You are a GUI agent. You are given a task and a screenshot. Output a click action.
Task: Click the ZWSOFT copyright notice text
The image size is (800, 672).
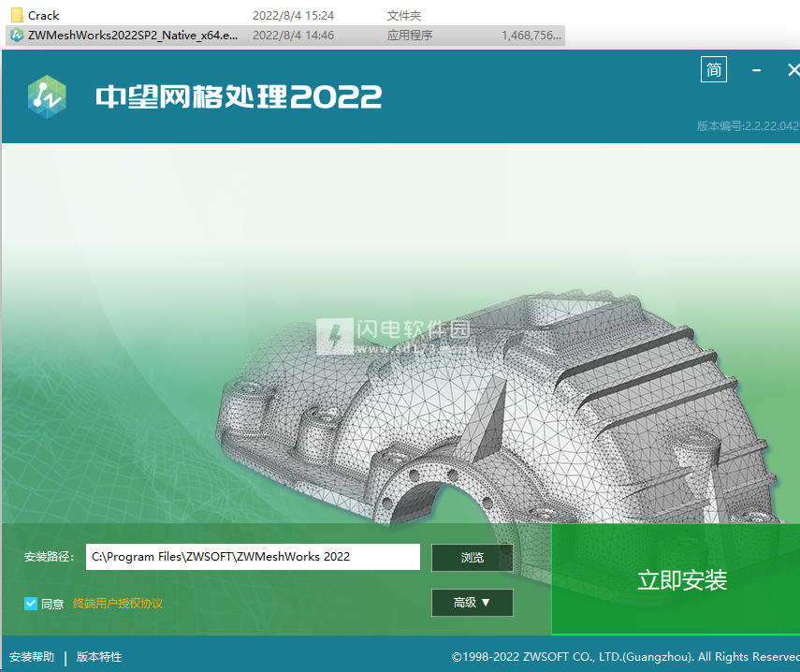(x=626, y=657)
